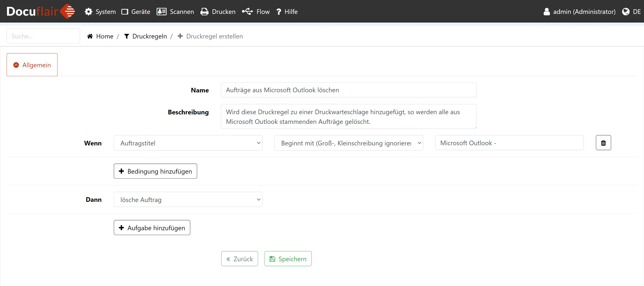Click into the Suche search field
This screenshot has height=286, width=644.
tap(43, 36)
